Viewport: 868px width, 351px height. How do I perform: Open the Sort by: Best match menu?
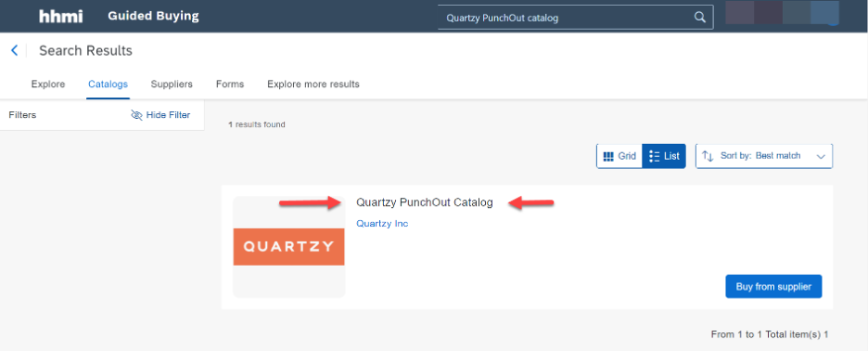click(764, 156)
